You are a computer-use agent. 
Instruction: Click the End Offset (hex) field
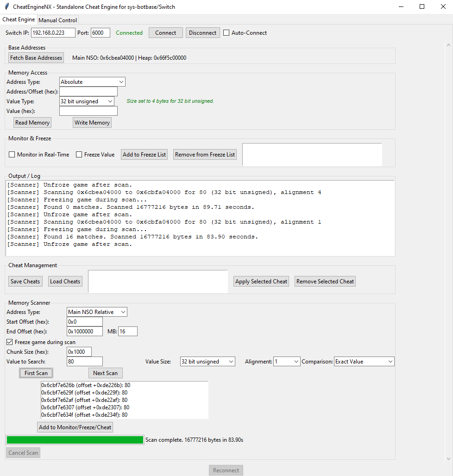(85, 331)
